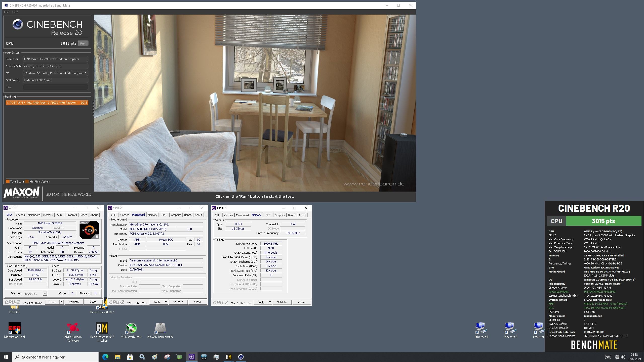The height and width of the screenshot is (362, 644).
Task: Switch to Caches tab in the CPU-Z CPU window
Action: click(20, 215)
